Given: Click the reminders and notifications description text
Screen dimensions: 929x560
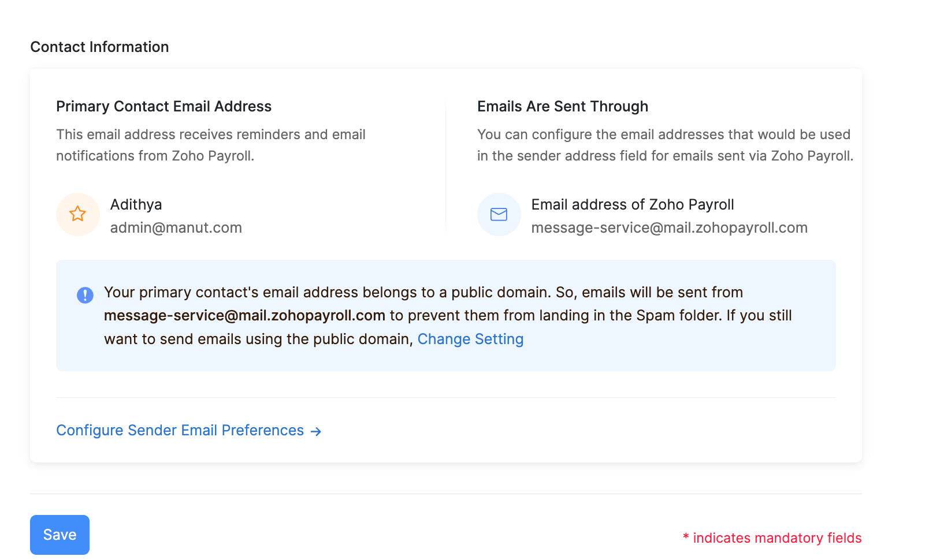Looking at the screenshot, I should [x=210, y=145].
